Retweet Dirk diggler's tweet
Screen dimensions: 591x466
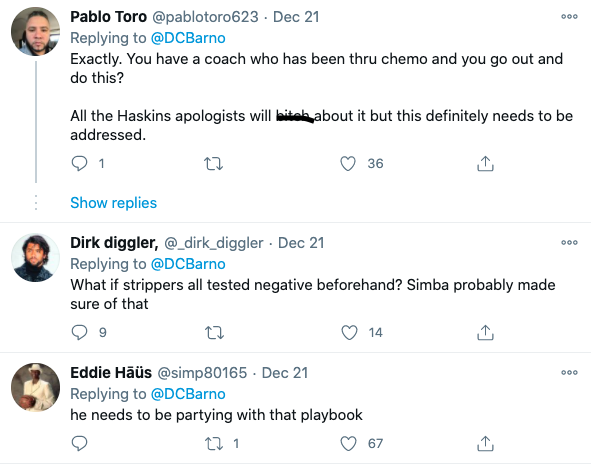tap(214, 333)
